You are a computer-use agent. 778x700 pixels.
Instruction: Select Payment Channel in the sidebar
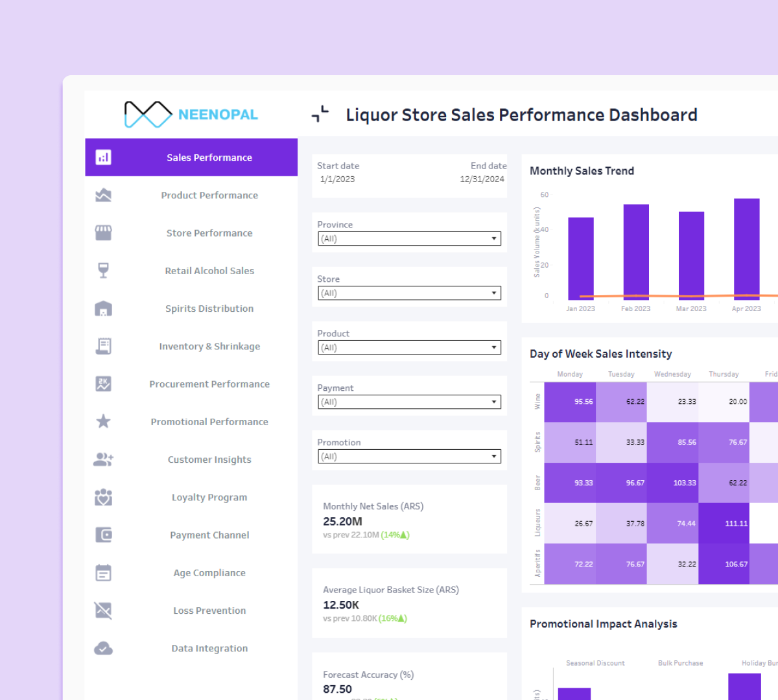click(x=209, y=535)
